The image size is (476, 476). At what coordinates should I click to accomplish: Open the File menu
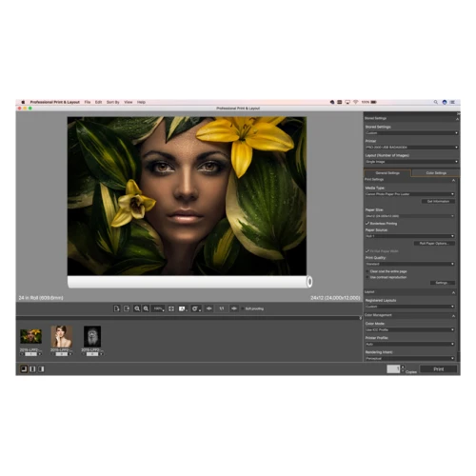(88, 102)
